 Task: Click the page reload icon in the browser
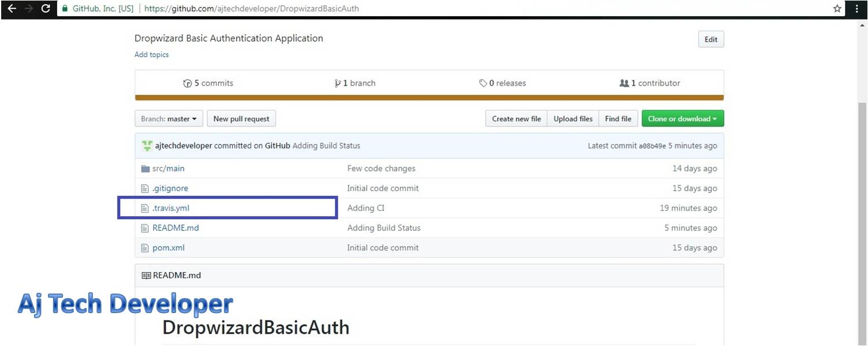(45, 9)
